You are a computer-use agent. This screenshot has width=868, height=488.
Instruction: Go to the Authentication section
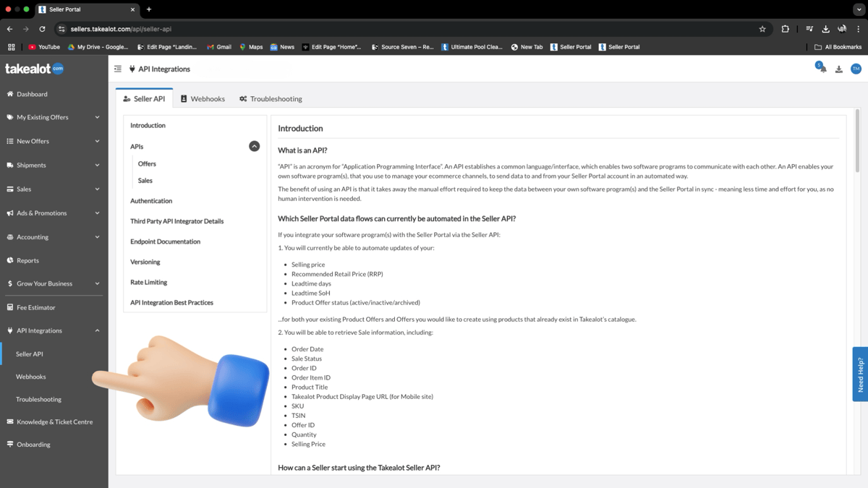click(x=151, y=201)
